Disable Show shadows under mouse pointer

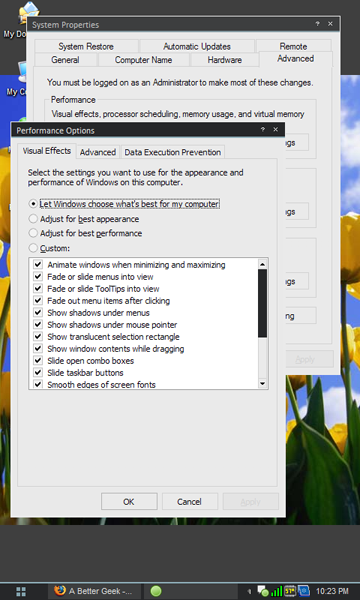click(x=38, y=324)
